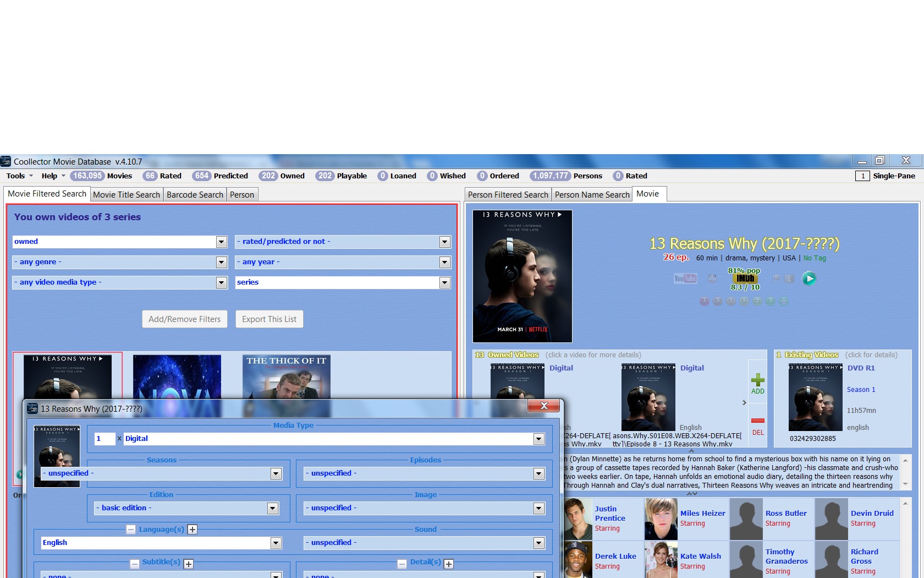The width and height of the screenshot is (924, 578).
Task: Remove a language with the minus button
Action: coord(131,530)
